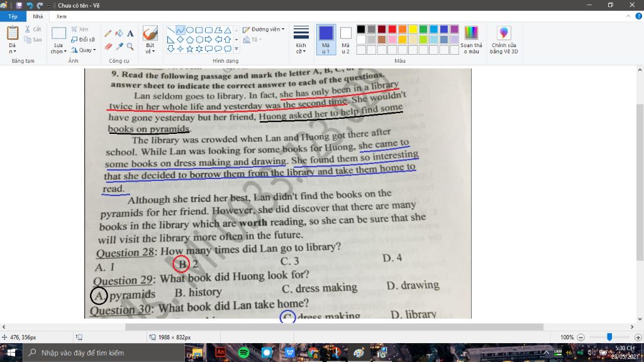Pick the red color swatch

pos(392,29)
